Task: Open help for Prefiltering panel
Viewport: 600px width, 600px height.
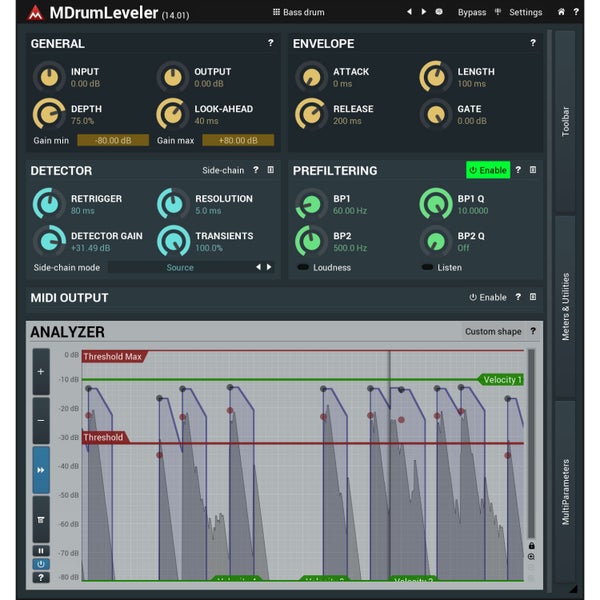Action: tap(518, 170)
